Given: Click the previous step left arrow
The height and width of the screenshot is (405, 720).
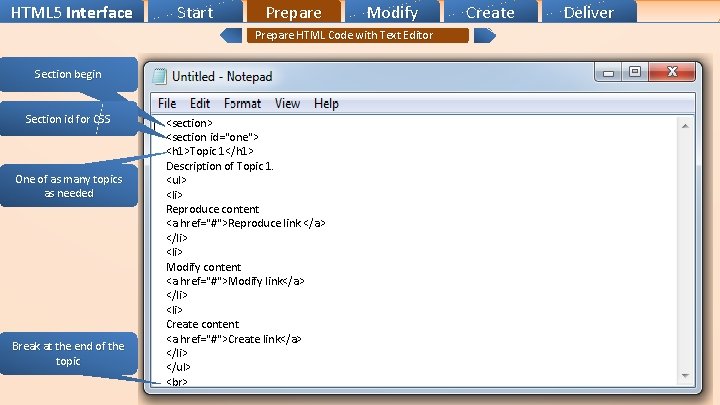Looking at the screenshot, I should click(231, 35).
